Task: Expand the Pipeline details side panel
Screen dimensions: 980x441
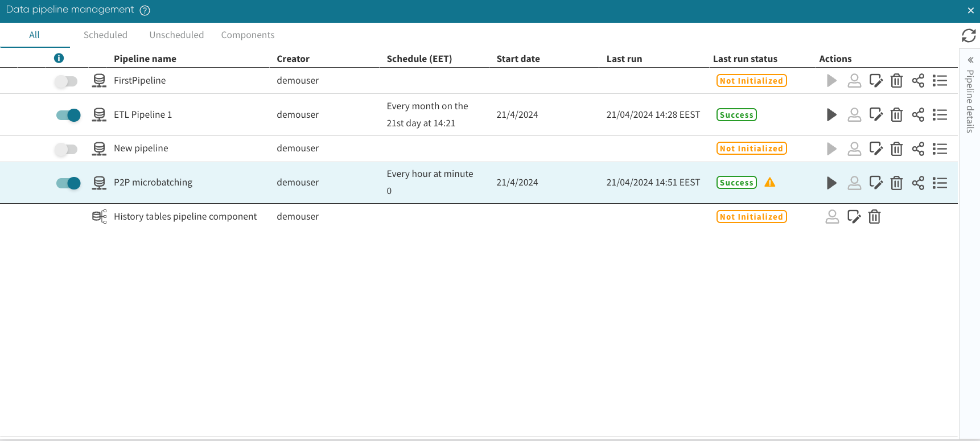Action: 970,60
